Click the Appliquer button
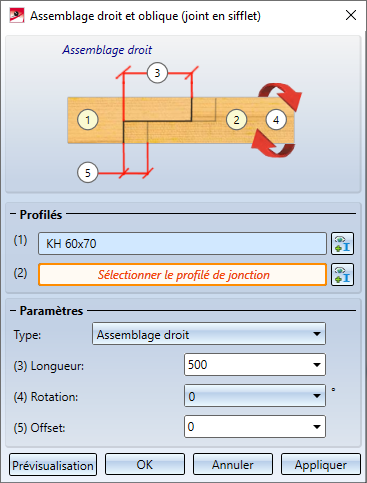The width and height of the screenshot is (367, 483). click(321, 464)
